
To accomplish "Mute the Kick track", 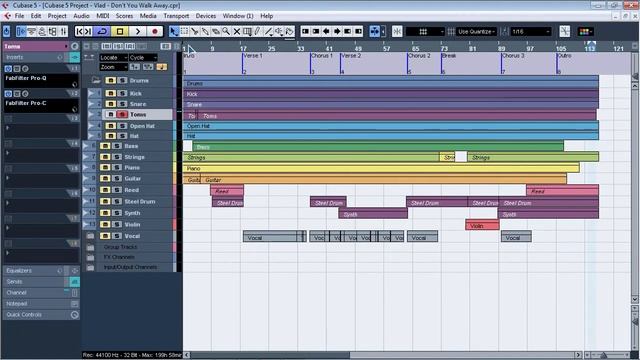I will [110, 93].
